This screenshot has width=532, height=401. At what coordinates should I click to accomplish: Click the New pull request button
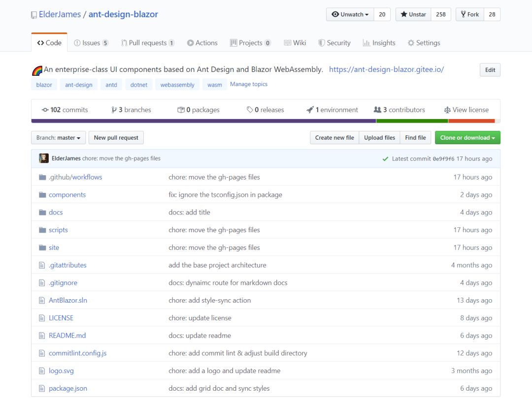tap(116, 138)
